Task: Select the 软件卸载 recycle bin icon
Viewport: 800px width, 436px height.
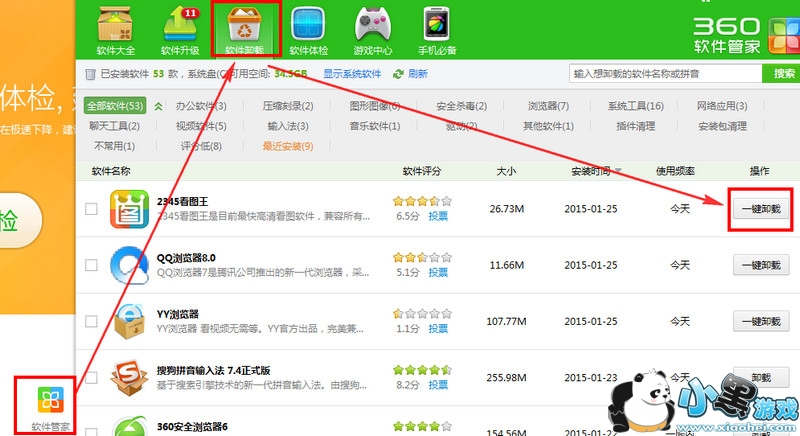Action: click(x=244, y=30)
